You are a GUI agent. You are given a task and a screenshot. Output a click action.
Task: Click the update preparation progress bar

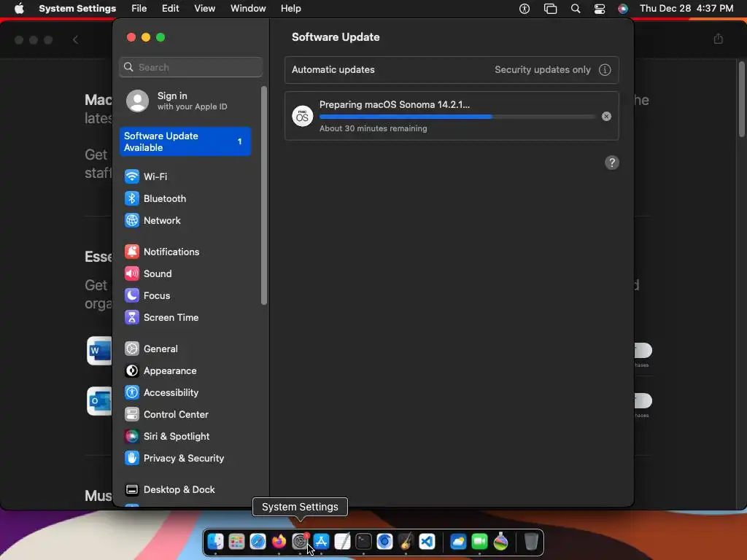coord(457,117)
